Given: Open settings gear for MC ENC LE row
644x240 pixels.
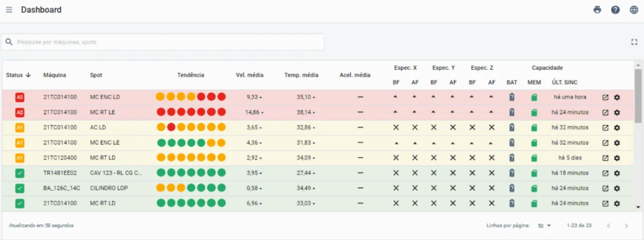Looking at the screenshot, I should [616, 143].
